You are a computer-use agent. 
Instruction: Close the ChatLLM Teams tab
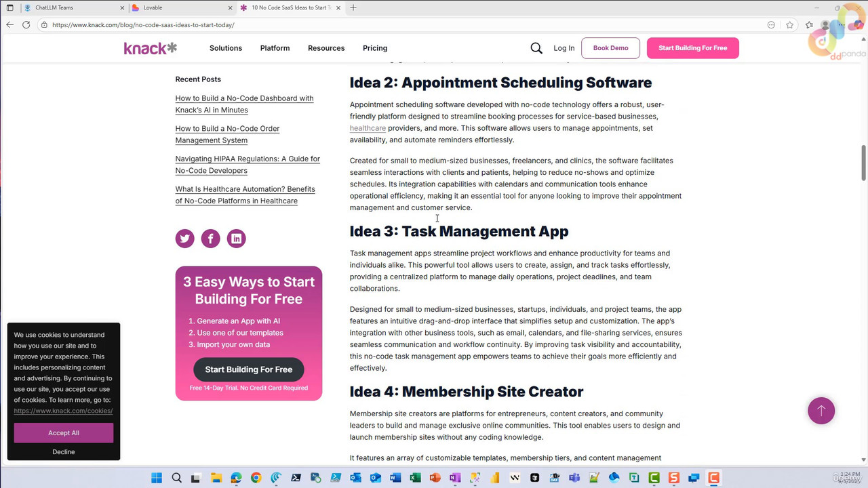[122, 7]
